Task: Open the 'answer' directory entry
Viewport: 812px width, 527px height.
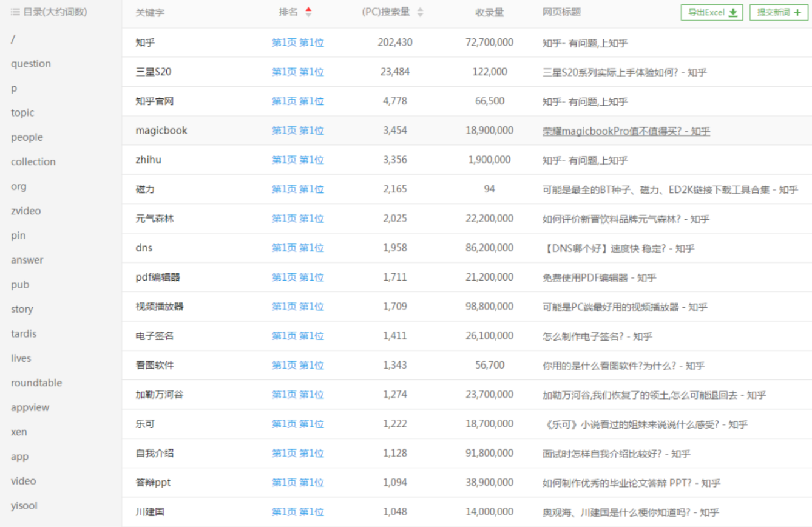Action: 27,260
